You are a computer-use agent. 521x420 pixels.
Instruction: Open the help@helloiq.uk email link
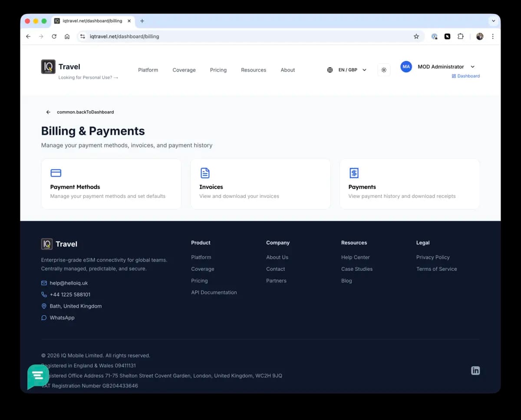(69, 283)
